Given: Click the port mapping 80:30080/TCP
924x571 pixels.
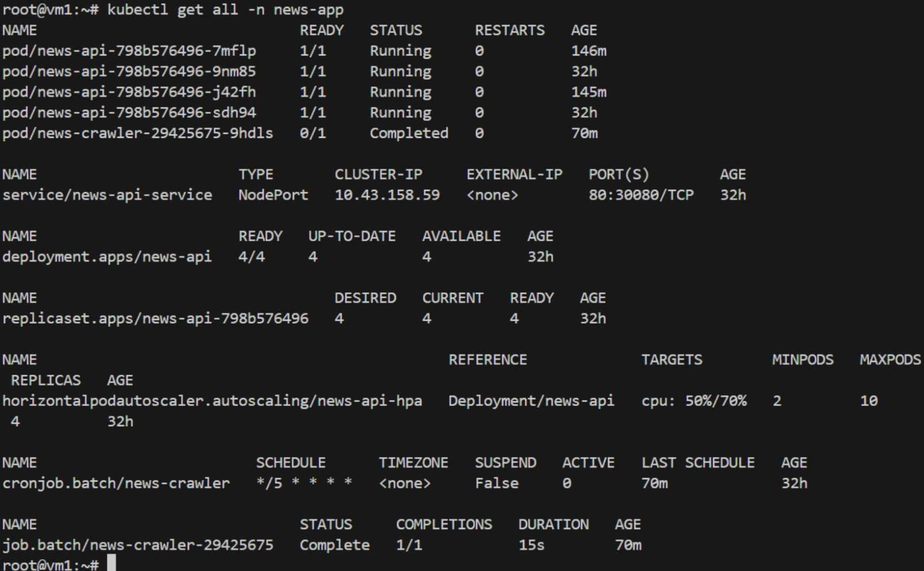Looking at the screenshot, I should tap(641, 195).
